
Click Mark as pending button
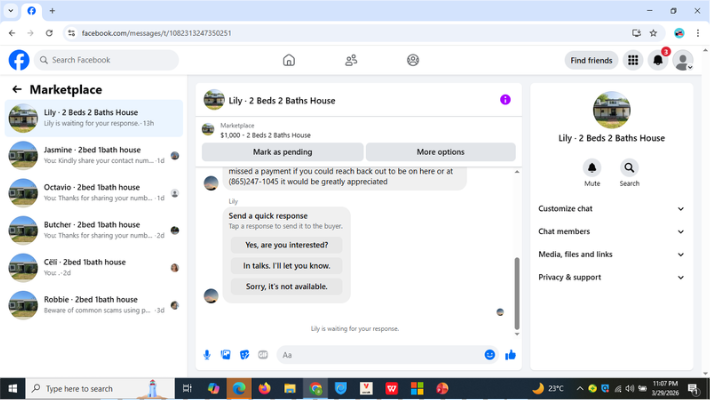pyautogui.click(x=282, y=152)
